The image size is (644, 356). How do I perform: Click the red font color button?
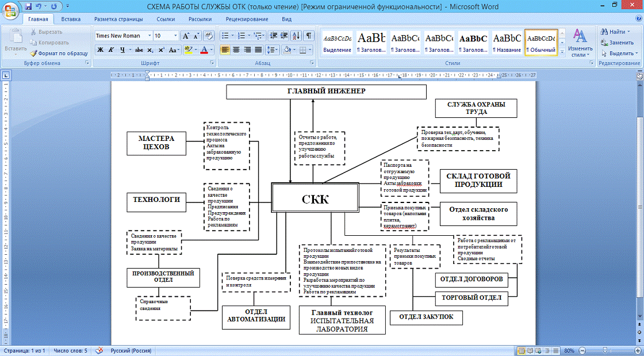point(204,50)
